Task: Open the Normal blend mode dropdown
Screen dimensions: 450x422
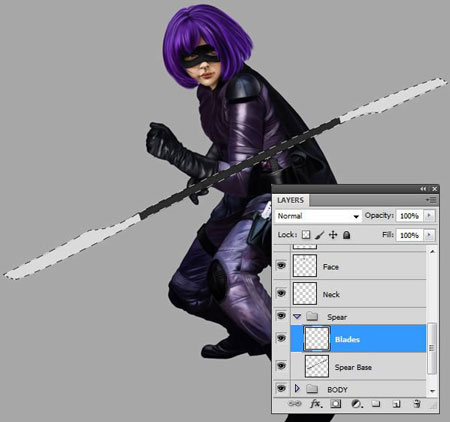Action: click(x=318, y=216)
